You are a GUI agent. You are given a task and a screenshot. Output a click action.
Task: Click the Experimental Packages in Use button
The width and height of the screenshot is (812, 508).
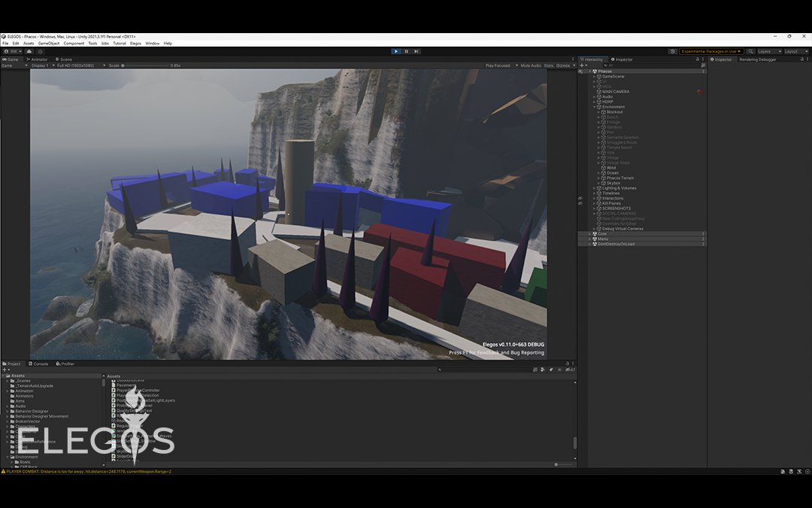(710, 51)
